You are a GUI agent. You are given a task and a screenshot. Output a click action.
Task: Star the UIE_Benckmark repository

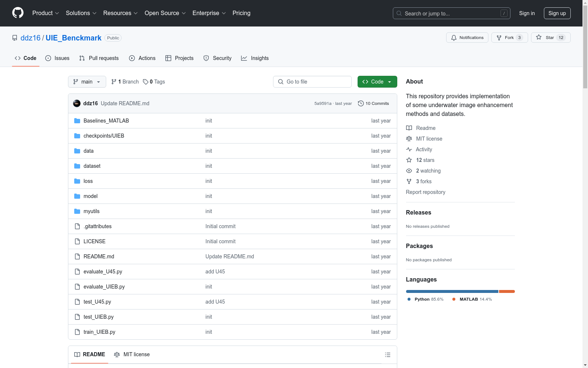pos(551,38)
